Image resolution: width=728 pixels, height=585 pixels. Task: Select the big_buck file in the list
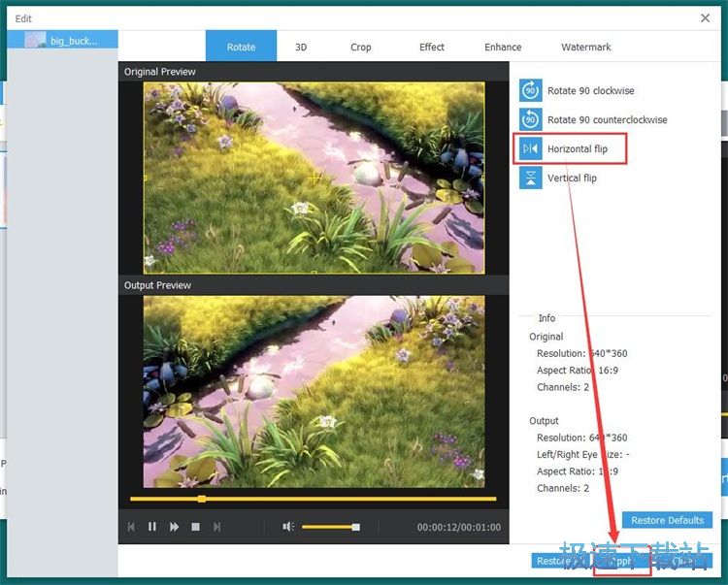[63, 40]
